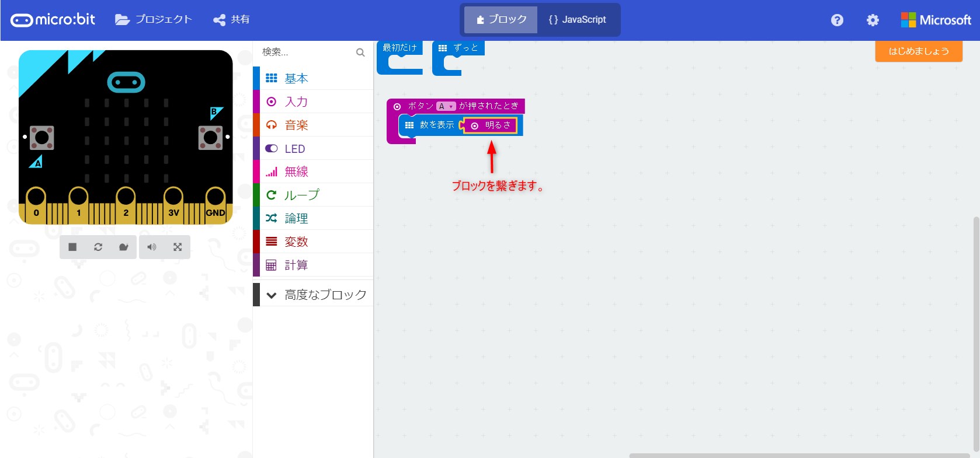The height and width of the screenshot is (458, 980).
Task: Open the プロジェクト menu
Action: click(154, 20)
